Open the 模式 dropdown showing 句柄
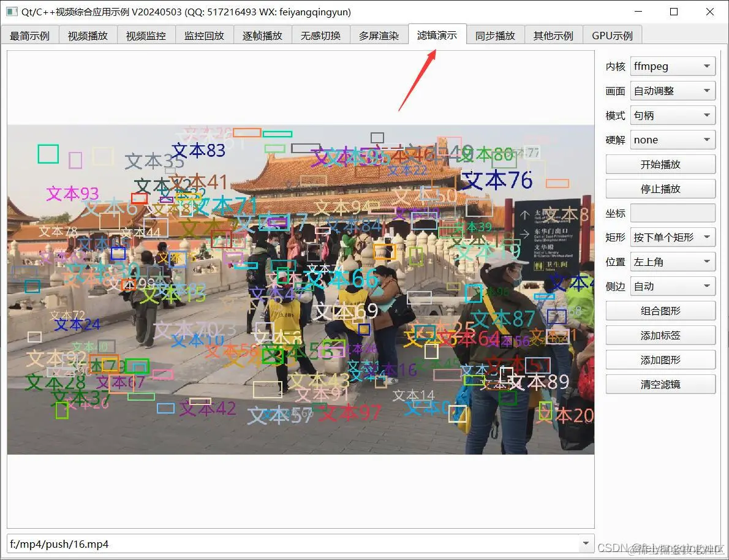The image size is (729, 560). click(672, 115)
